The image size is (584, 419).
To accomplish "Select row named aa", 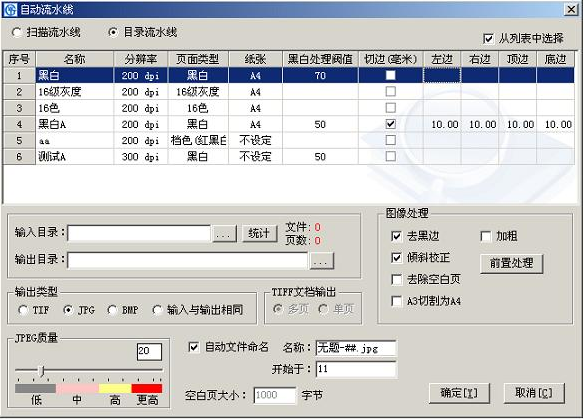I will coord(289,140).
